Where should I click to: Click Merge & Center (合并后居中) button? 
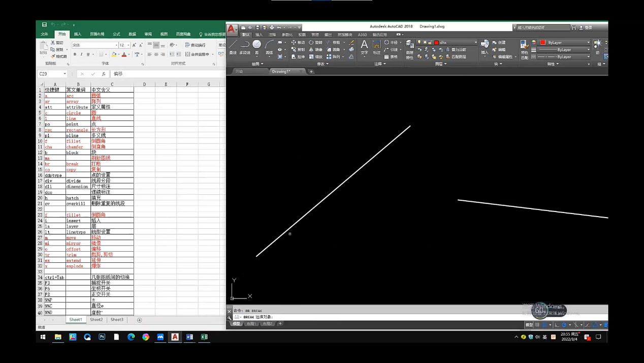(x=198, y=54)
